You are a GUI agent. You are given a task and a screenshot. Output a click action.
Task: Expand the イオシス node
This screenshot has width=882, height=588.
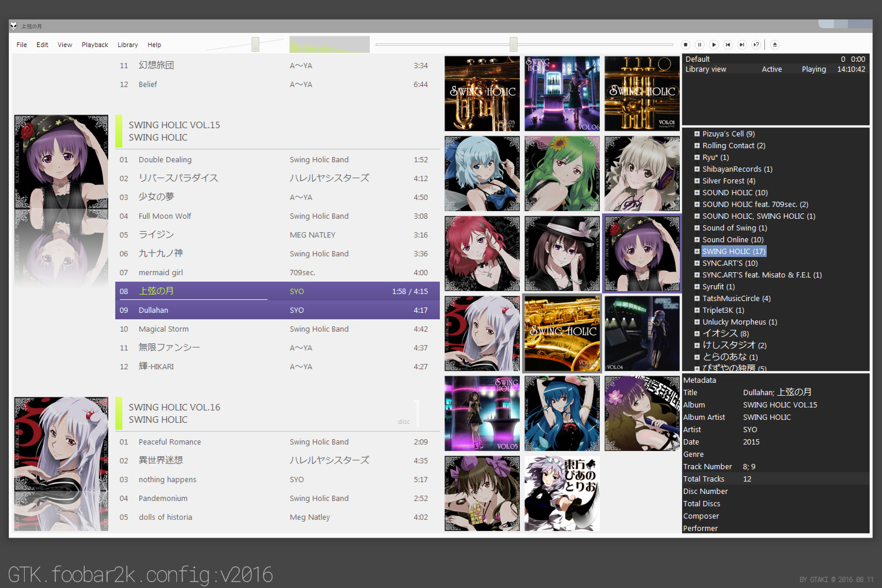pyautogui.click(x=697, y=334)
